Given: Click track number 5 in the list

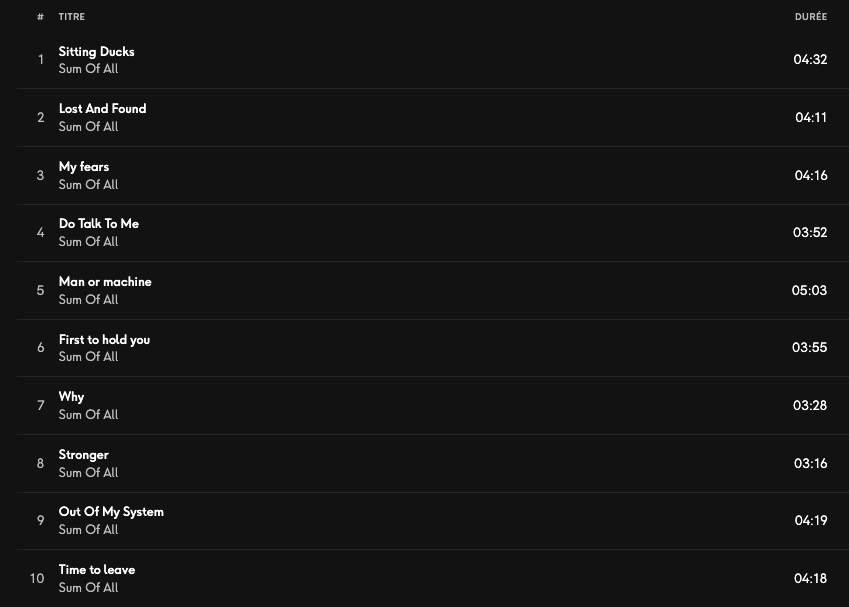Looking at the screenshot, I should click(x=40, y=290).
